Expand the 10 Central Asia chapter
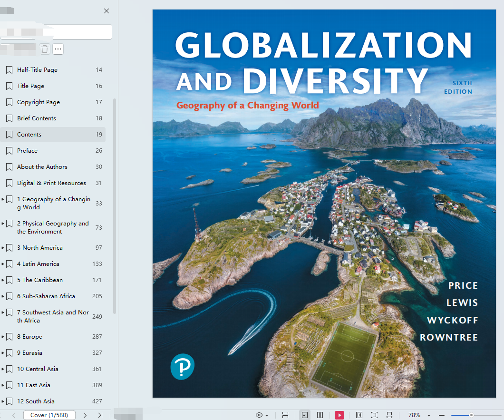 (2, 369)
